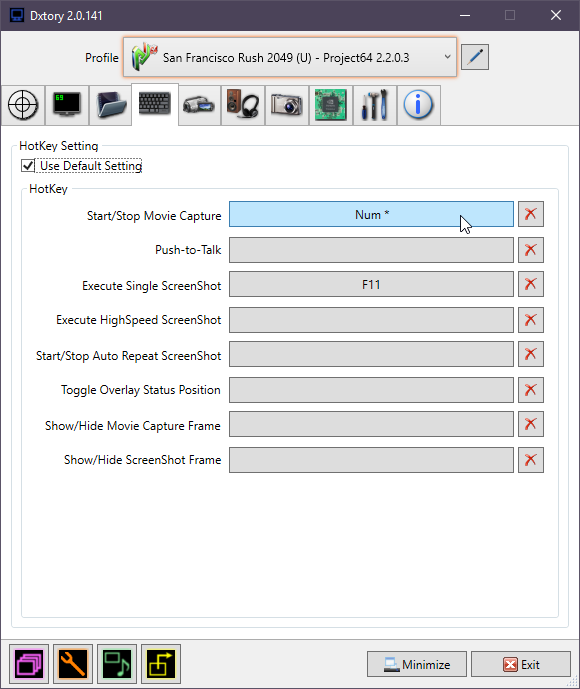Open the Audio speaker and headset tab
Viewport: 580px width, 689px height.
tap(243, 105)
